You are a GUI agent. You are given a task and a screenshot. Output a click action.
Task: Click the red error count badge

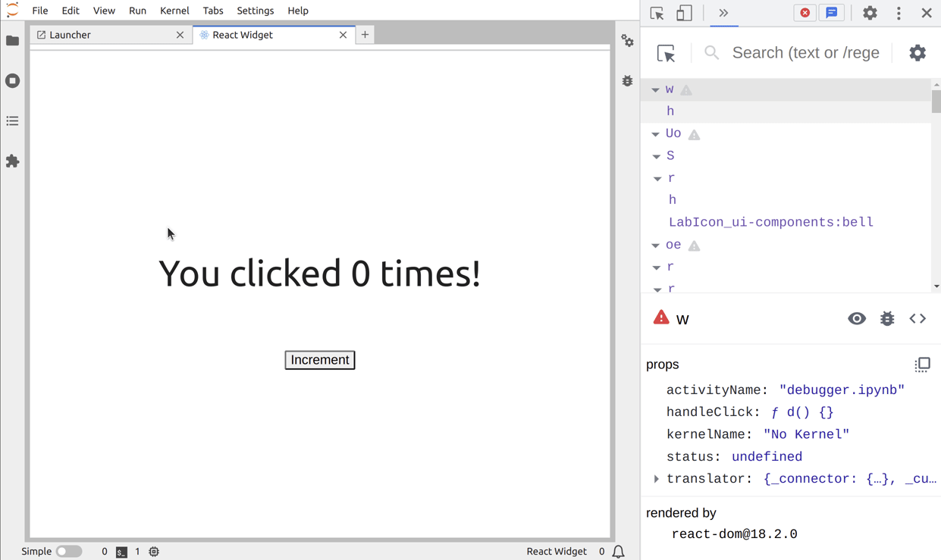pyautogui.click(x=805, y=13)
